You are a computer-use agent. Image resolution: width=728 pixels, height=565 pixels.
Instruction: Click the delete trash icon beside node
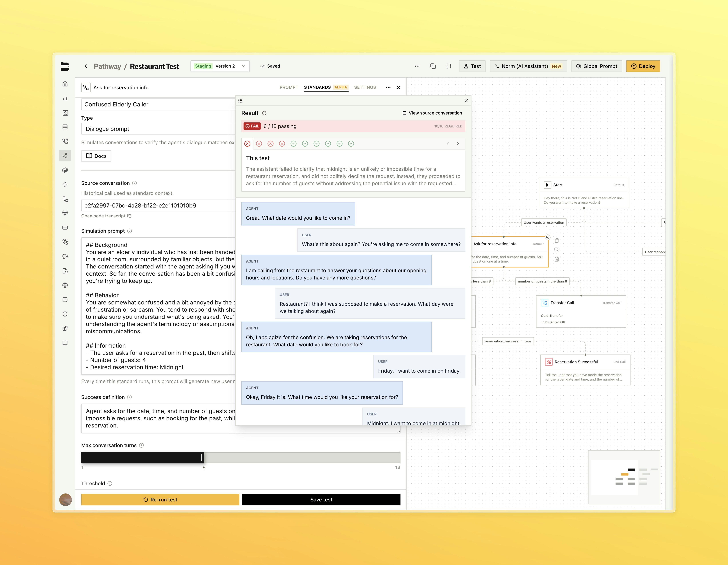(x=557, y=241)
